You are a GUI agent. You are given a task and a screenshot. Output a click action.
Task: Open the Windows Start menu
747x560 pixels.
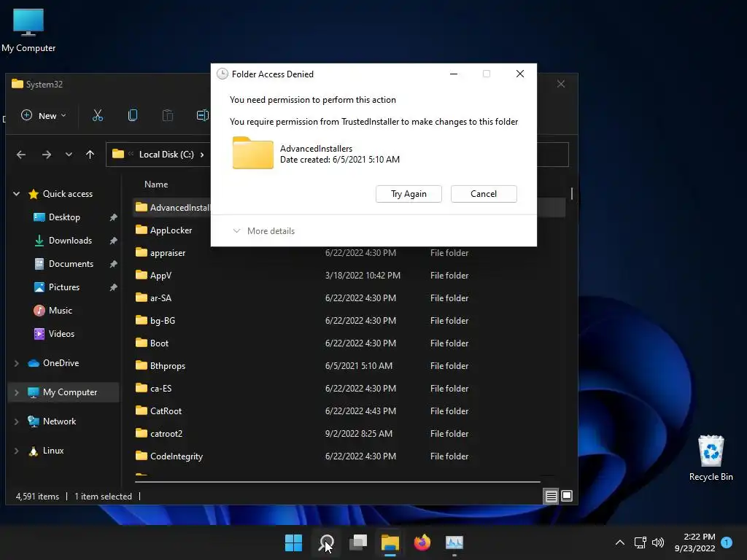[293, 542]
